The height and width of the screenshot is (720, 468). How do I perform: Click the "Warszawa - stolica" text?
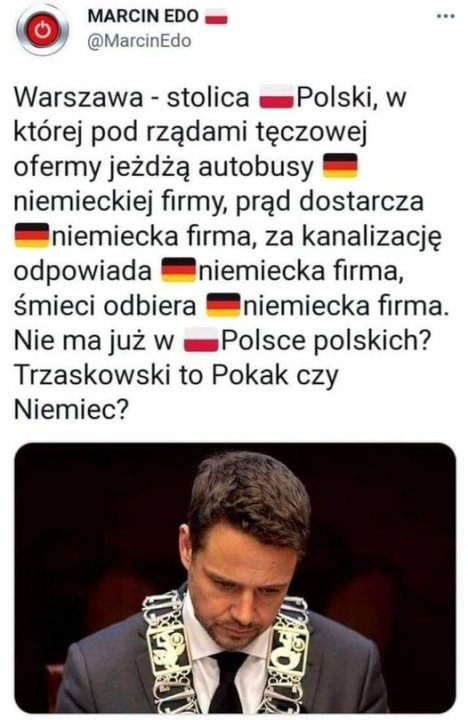[132, 97]
